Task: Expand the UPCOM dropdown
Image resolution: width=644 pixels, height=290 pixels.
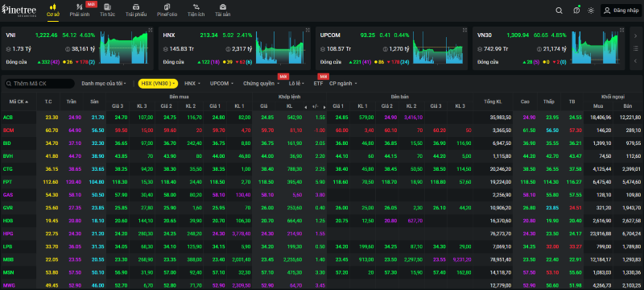Action: 222,84
